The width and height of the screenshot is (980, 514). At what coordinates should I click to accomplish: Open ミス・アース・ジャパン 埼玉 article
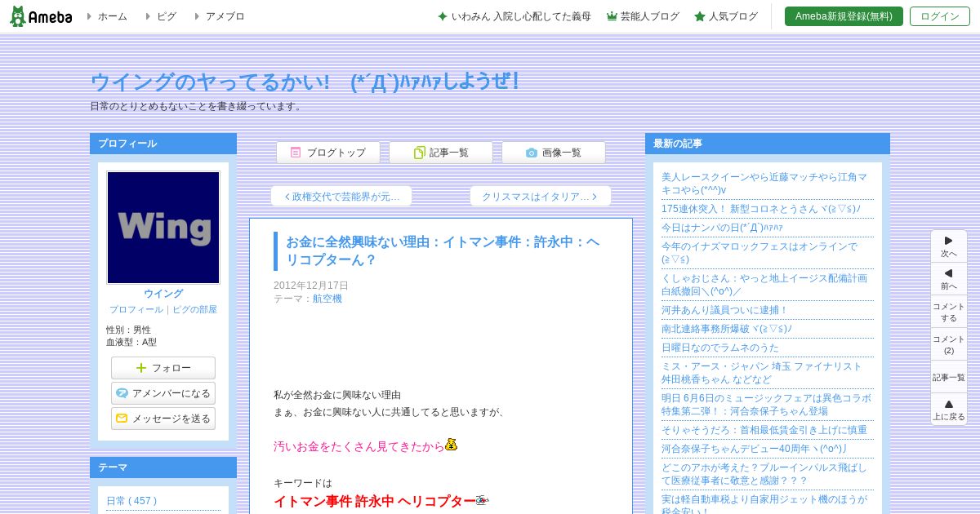point(762,373)
